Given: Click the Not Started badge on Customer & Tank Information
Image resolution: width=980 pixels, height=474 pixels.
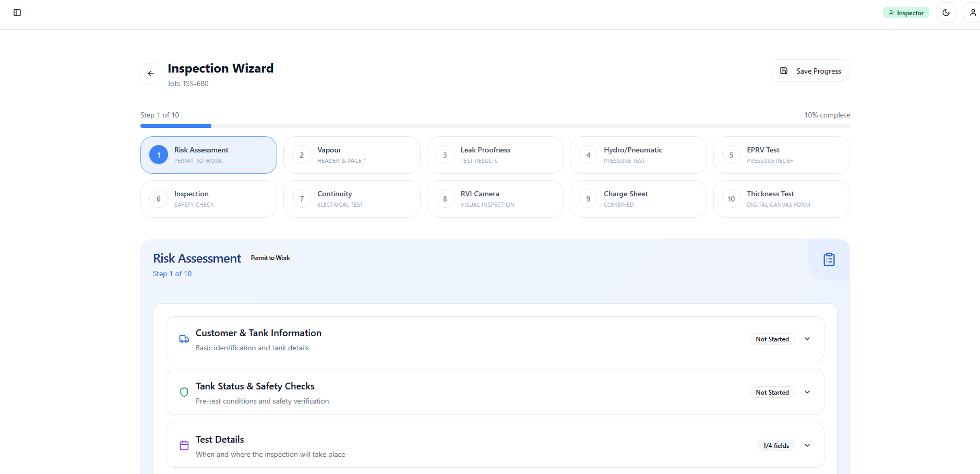Looking at the screenshot, I should (772, 339).
